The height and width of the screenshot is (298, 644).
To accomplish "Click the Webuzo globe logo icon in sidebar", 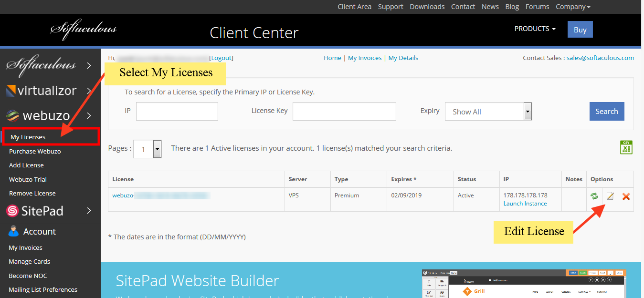I will click(x=12, y=115).
